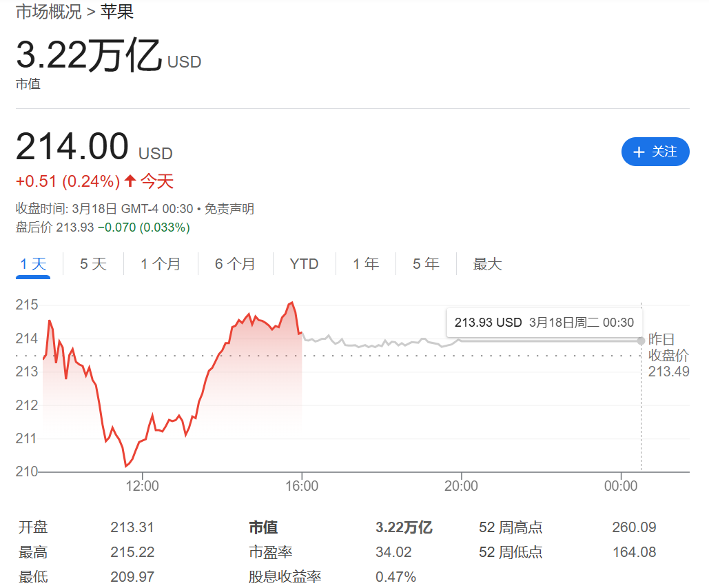Click the 16:00 time axis label

point(302,486)
